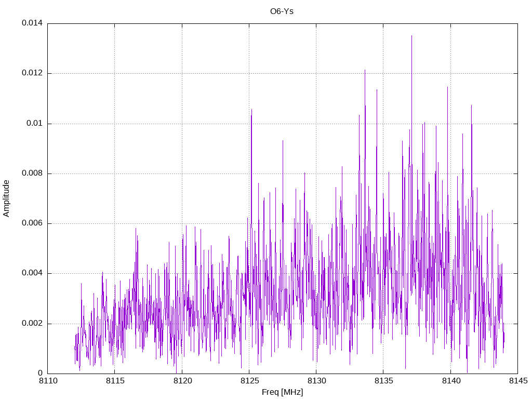
Task: Click the 0.004 y-axis tick label
Action: 32,273
